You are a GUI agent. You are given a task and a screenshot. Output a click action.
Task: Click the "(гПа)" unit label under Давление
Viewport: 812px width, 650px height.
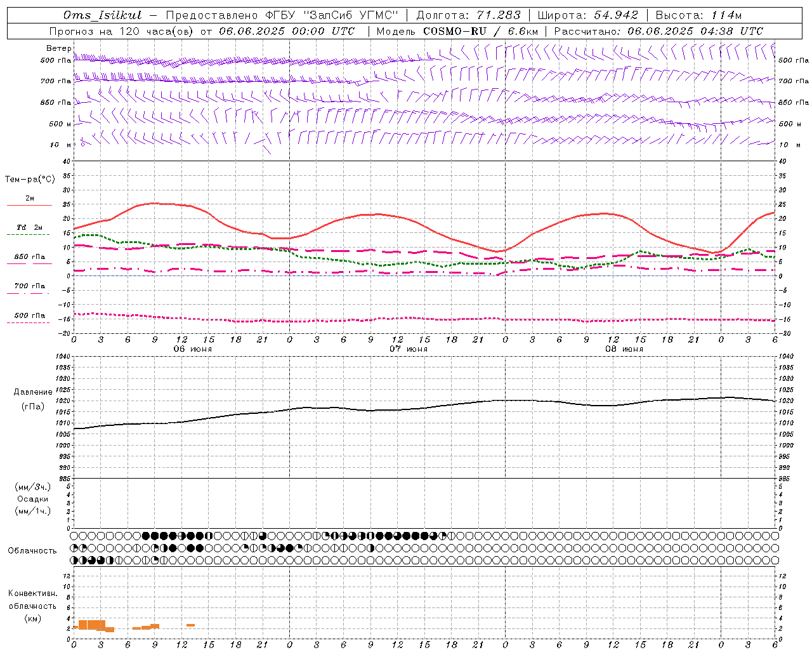(33, 406)
